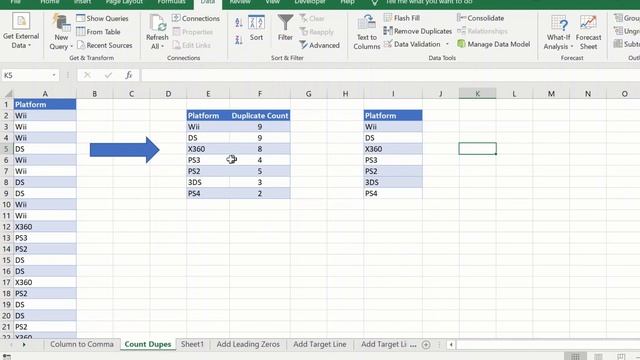
Task: Click the New Query icon
Action: 61,22
